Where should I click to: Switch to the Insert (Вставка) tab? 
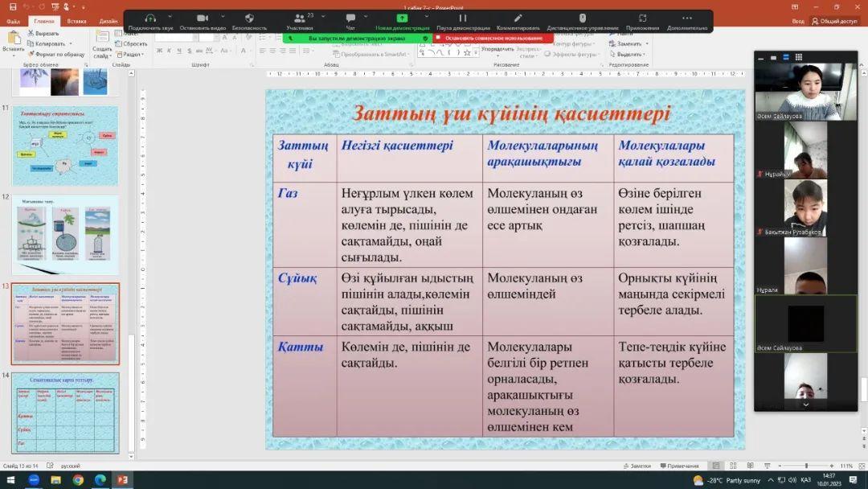pos(76,22)
